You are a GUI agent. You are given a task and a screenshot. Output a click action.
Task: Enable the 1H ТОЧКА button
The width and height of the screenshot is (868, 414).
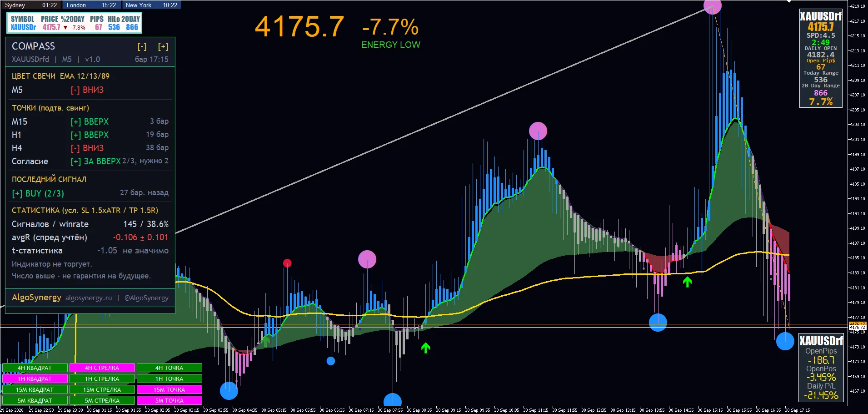[x=170, y=379]
